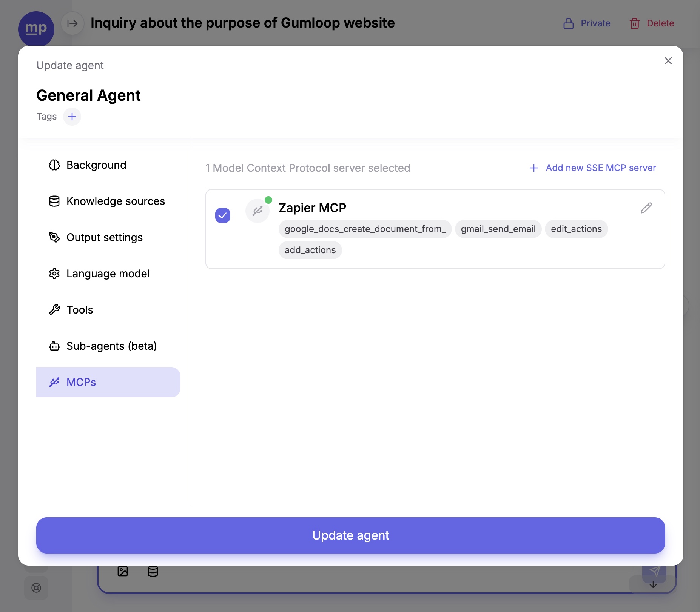Open the Background section
This screenshot has width=700, height=612.
tap(96, 165)
